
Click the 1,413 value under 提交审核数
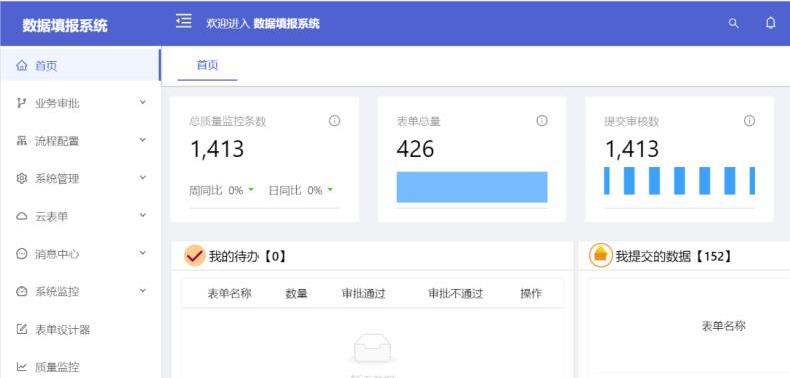point(631,149)
